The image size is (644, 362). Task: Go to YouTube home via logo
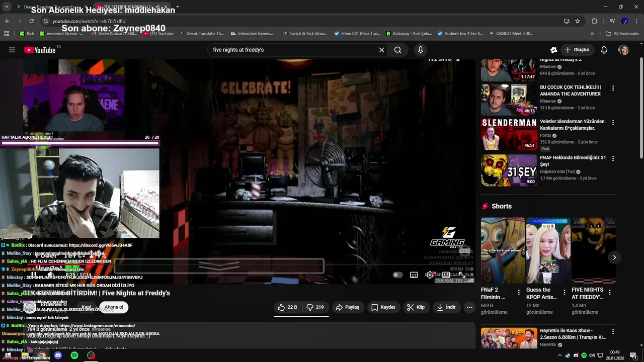pos(40,50)
